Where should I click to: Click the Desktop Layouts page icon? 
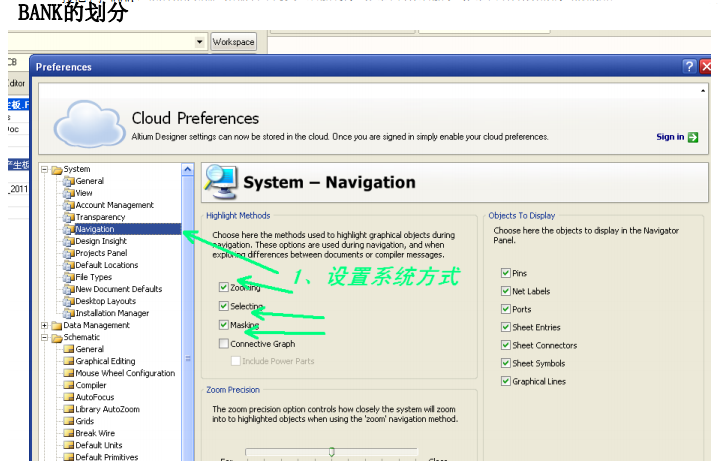coord(69,301)
